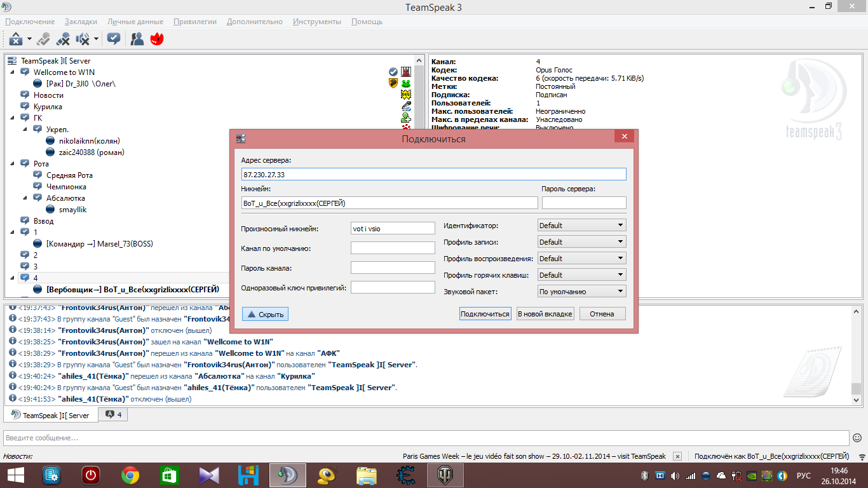The image size is (868, 488).
Task: Switch to the TeamSpeak ]I[ Server chat tab
Action: click(x=51, y=415)
